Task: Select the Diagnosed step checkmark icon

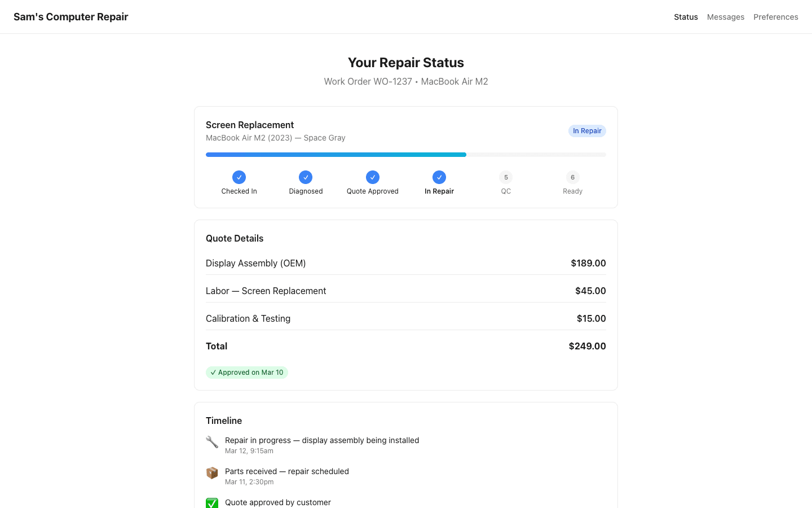Action: (x=306, y=177)
